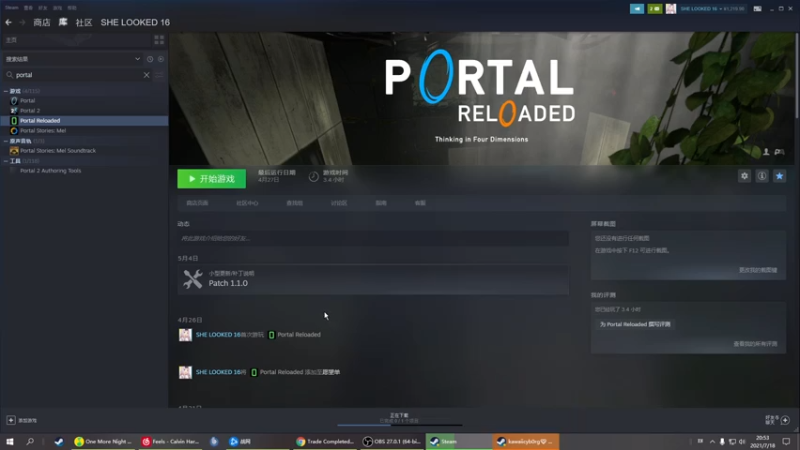The height and width of the screenshot is (450, 800).
Task: Click the blue announcements icon
Action: pyautogui.click(x=637, y=9)
